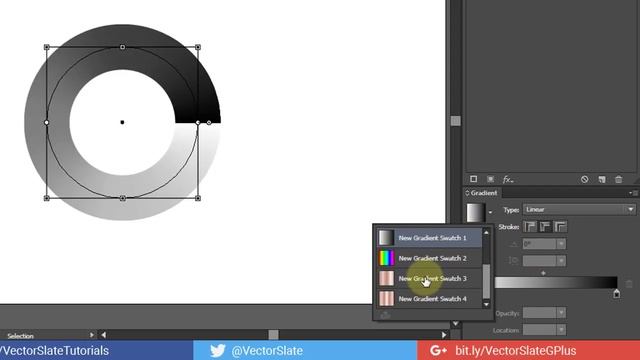Image resolution: width=640 pixels, height=360 pixels.
Task: Open the gradient angle dropdown arrow
Action: (561, 244)
